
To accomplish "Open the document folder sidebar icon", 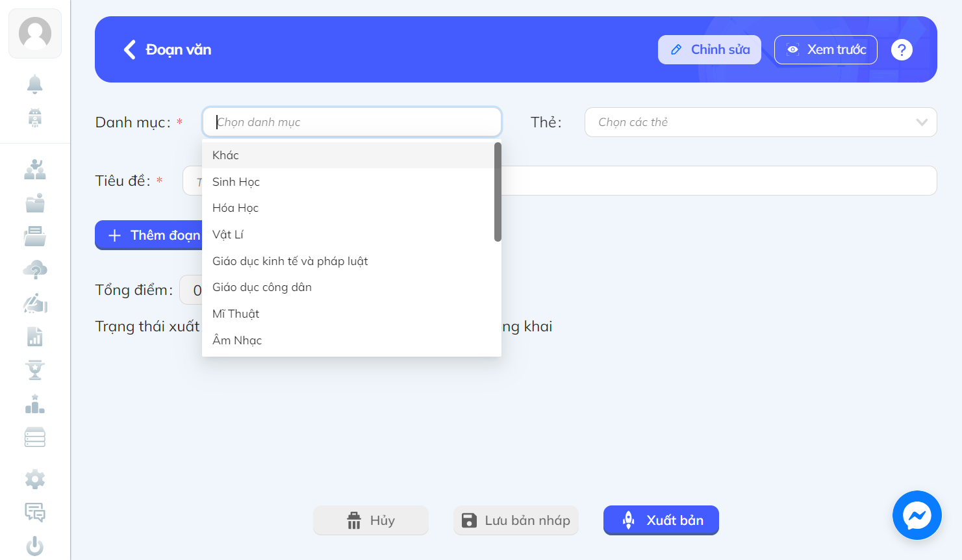I will click(x=35, y=236).
